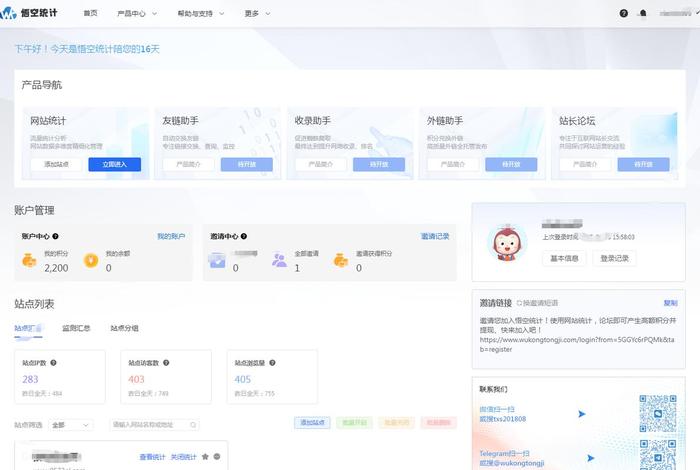Click the 我的余额 yen coin icon
The image size is (700, 470).
pos(91,260)
